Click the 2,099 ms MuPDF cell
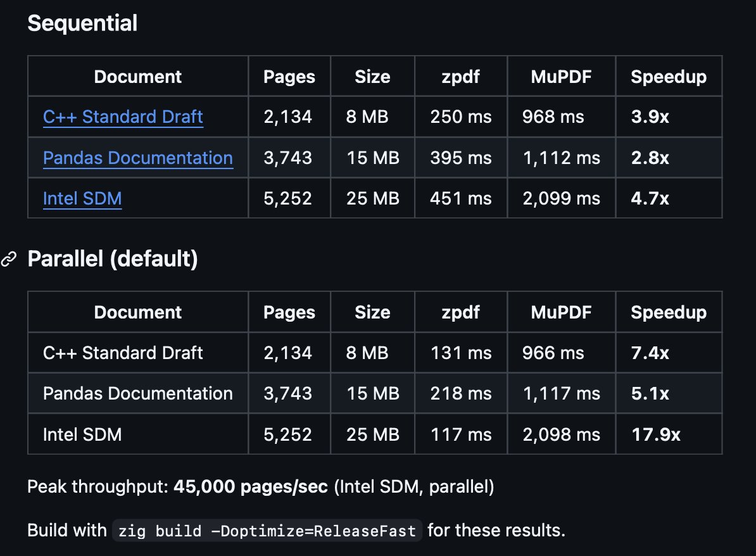The width and height of the screenshot is (756, 556). click(561, 199)
